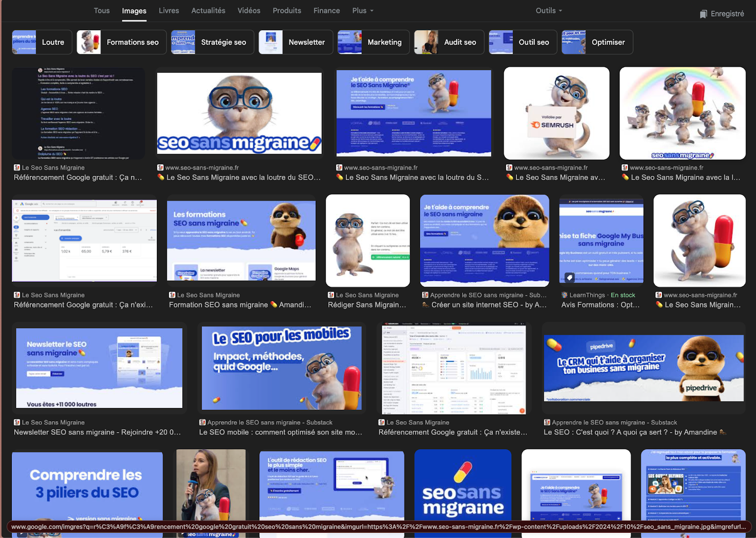Open the dark search results screenshot thumbnail

78,113
